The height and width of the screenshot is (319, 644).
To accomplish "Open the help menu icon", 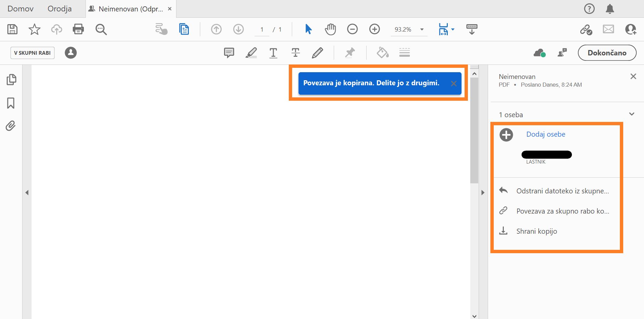I will click(589, 9).
